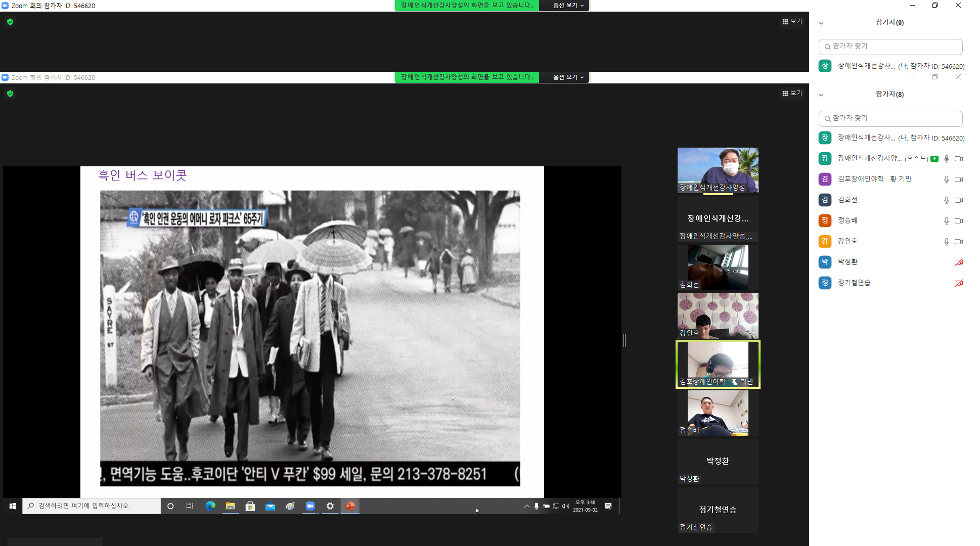Image resolution: width=980 pixels, height=546 pixels.
Task: Select the 정승배 video thumbnail
Action: coord(718,413)
